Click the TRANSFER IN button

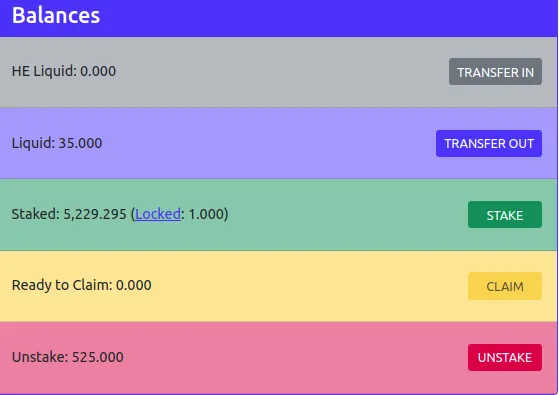495,72
